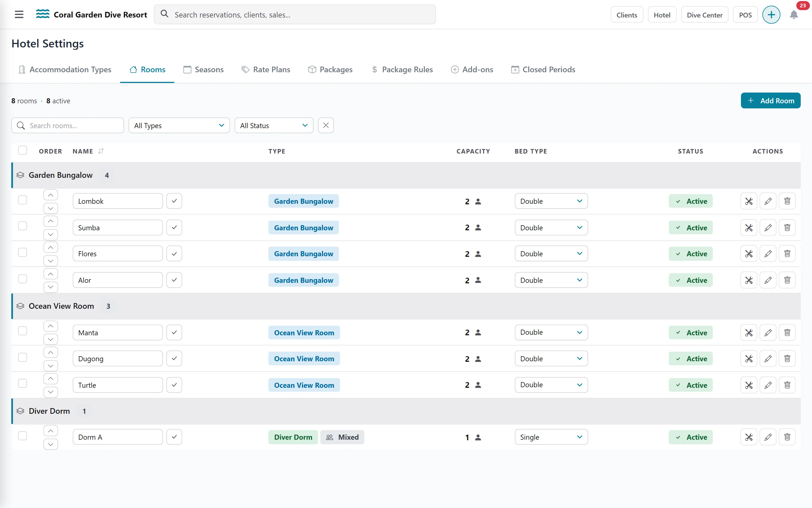
Task: Go to the Rate Plans tab
Action: pyautogui.click(x=266, y=69)
